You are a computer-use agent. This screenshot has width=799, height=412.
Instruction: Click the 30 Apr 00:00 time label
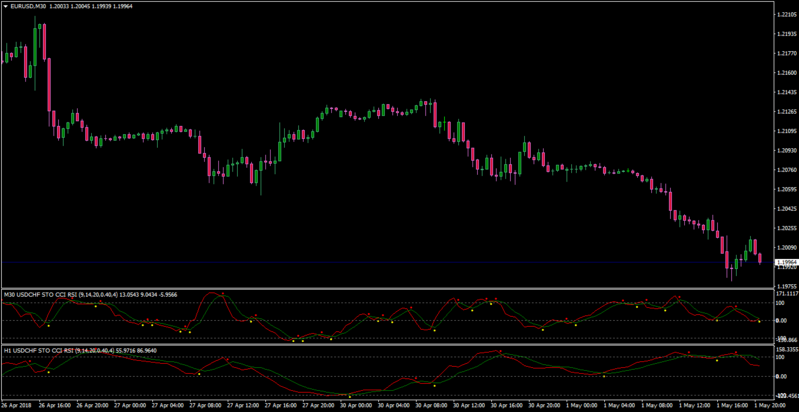coord(354,407)
